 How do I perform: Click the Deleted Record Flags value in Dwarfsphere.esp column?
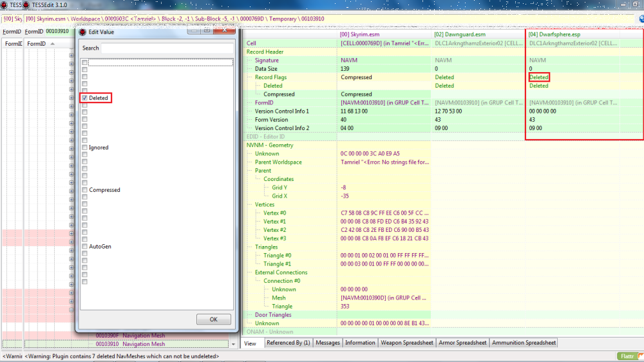[x=539, y=77]
